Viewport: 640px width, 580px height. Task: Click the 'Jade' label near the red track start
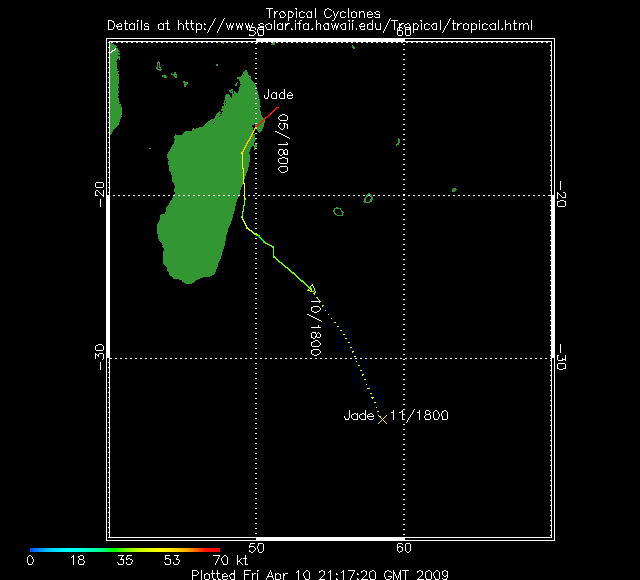point(278,95)
